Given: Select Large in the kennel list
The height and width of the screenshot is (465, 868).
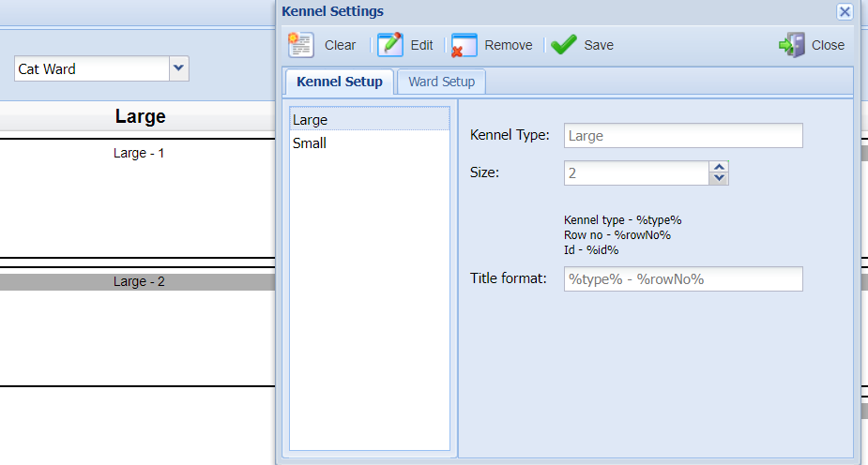Looking at the screenshot, I should pyautogui.click(x=369, y=119).
